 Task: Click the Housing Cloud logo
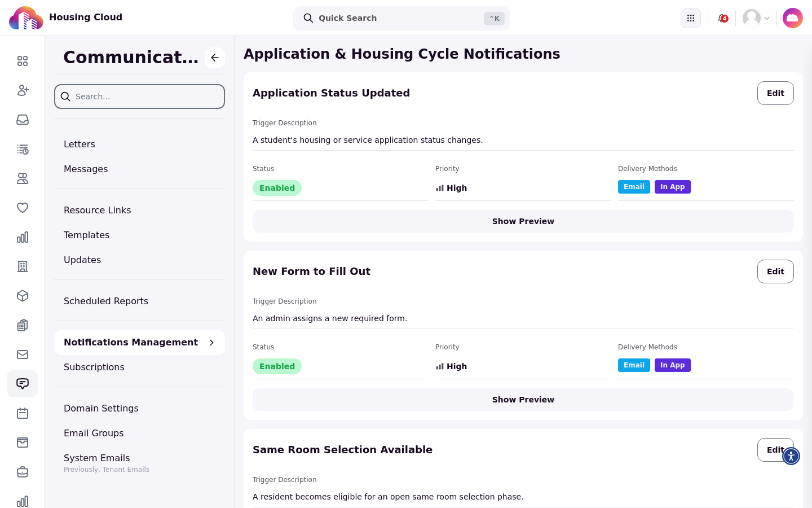[x=26, y=18]
